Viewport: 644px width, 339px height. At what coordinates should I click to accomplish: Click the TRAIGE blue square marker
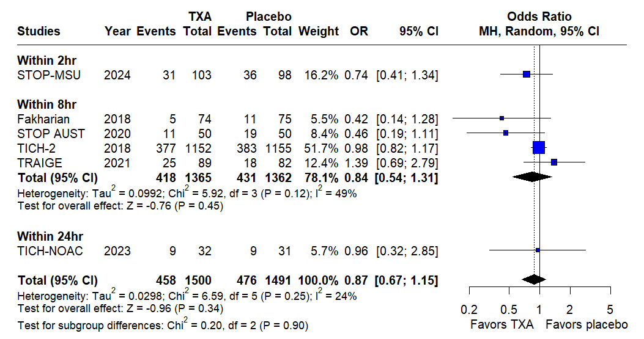(x=554, y=162)
